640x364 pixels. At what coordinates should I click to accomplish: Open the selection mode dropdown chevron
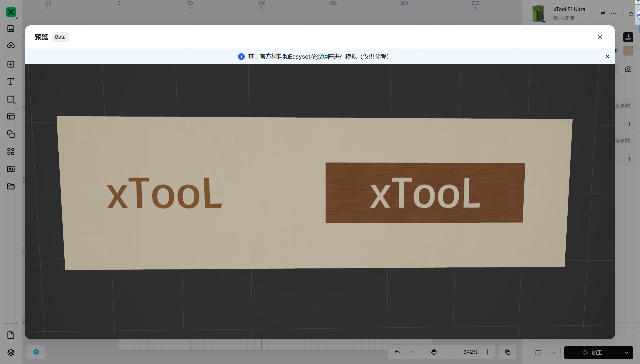click(554, 353)
